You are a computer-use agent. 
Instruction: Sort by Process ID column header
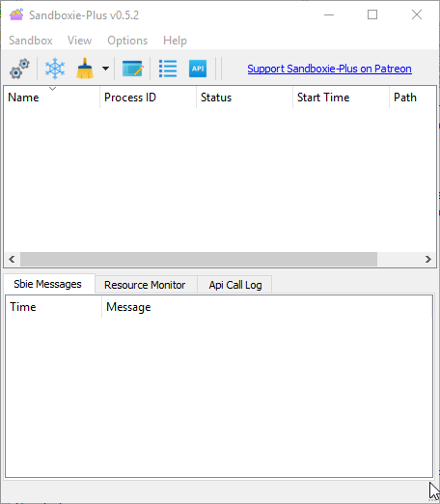click(x=148, y=98)
